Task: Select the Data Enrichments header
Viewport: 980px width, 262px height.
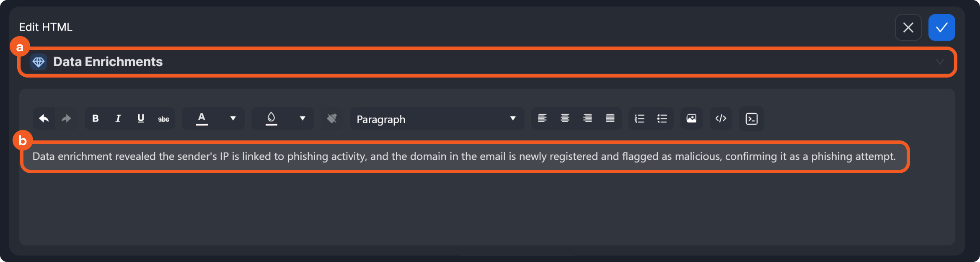Action: pos(107,62)
